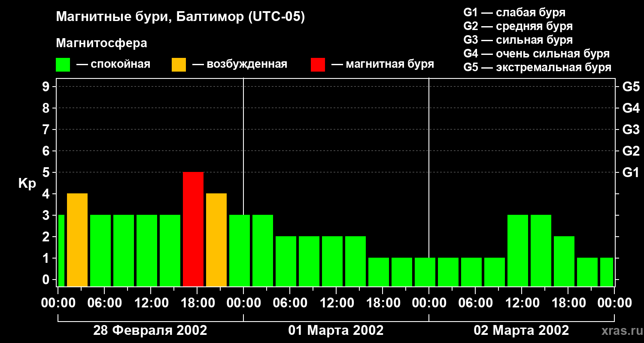Click the '02 Марта 2002' date label
This screenshot has height=343, width=644.
coord(521,331)
